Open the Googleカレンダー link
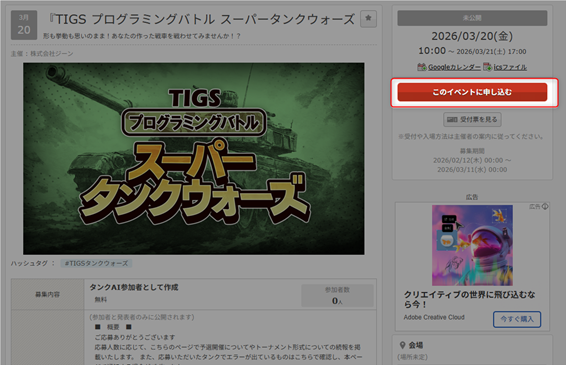The image size is (566, 365). tap(454, 67)
